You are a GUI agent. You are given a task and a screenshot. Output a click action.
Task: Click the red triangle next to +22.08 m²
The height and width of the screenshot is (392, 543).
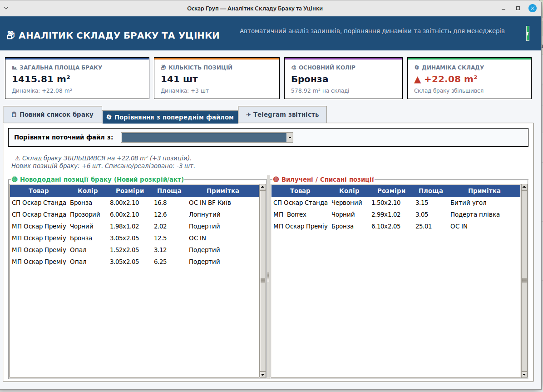pos(418,80)
